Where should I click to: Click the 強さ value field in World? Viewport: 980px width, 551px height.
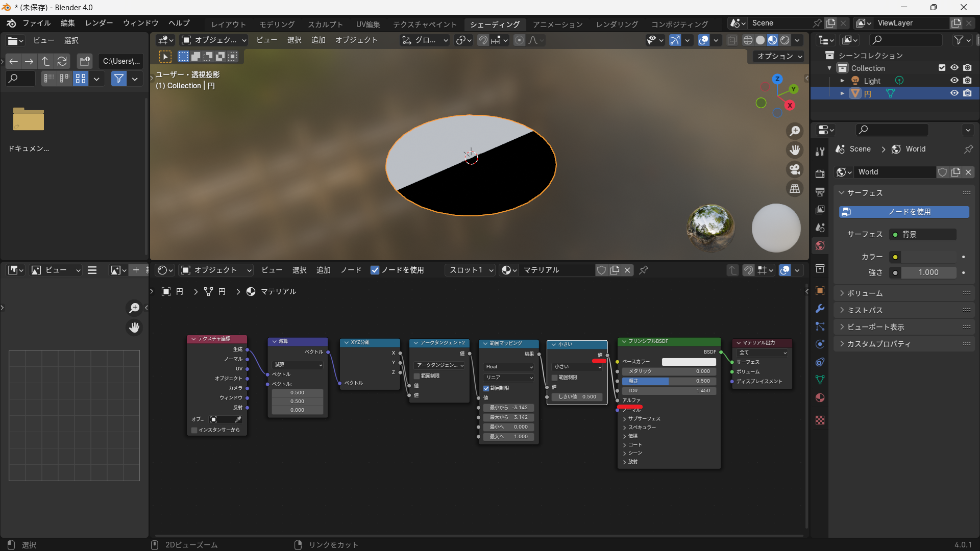pos(928,272)
